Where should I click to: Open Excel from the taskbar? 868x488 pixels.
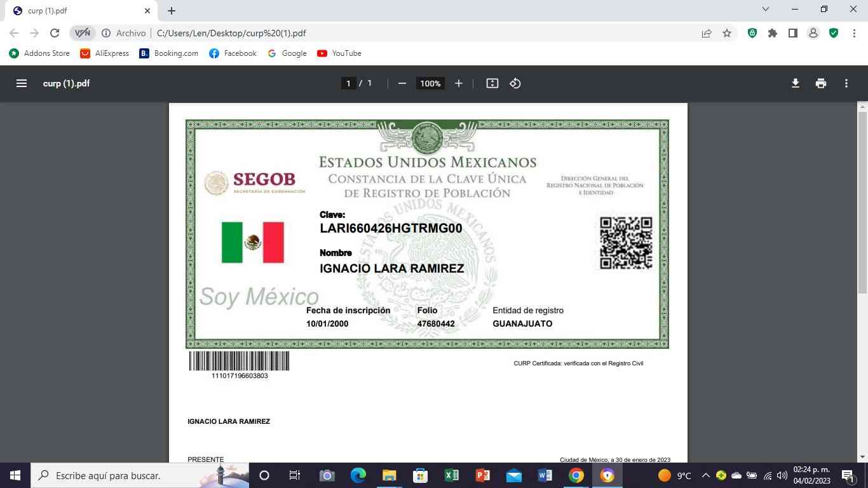click(x=451, y=475)
